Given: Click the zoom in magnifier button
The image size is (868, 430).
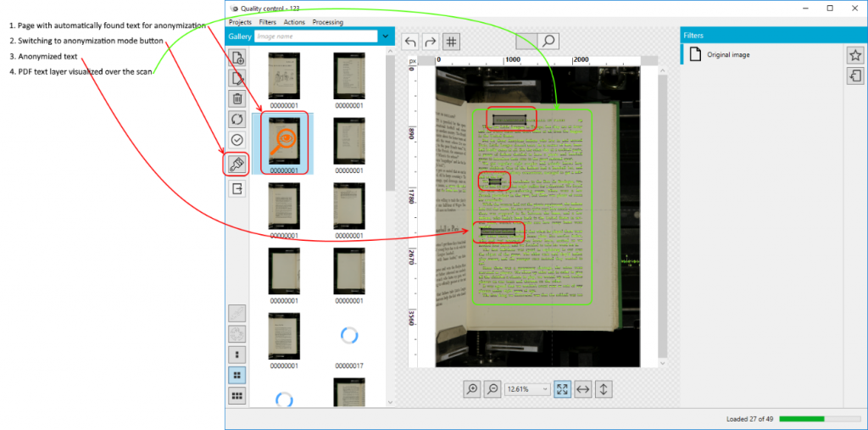Looking at the screenshot, I should click(x=473, y=389).
